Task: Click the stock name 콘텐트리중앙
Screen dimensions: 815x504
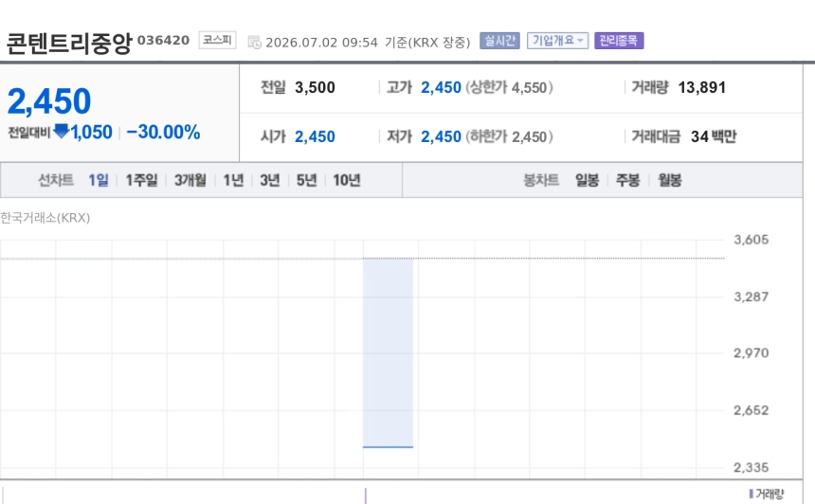Action: pos(69,44)
